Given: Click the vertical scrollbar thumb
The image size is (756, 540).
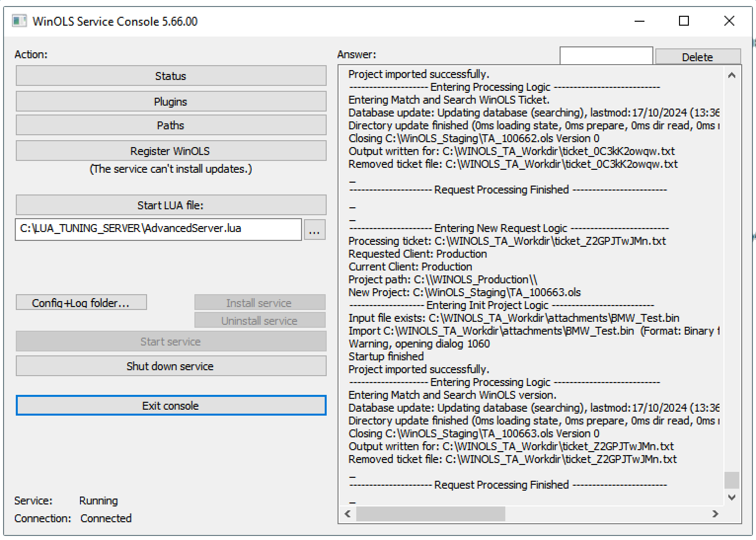Looking at the screenshot, I should pyautogui.click(x=731, y=480).
